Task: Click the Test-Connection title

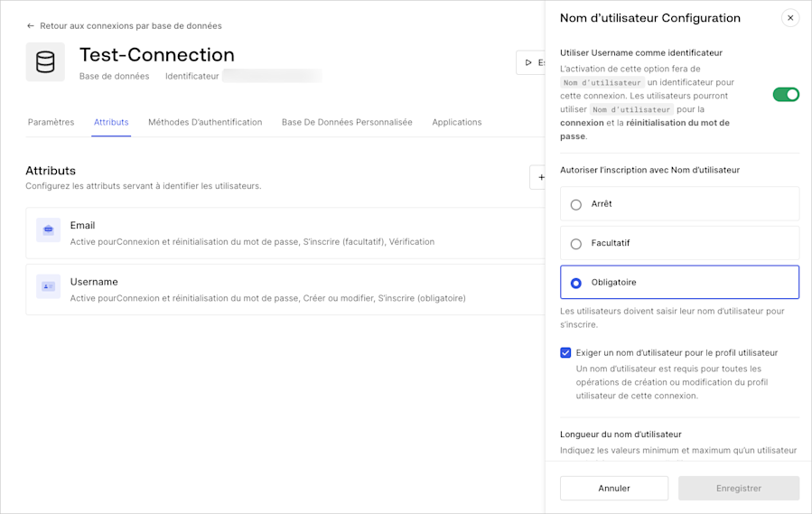Action: [x=157, y=55]
